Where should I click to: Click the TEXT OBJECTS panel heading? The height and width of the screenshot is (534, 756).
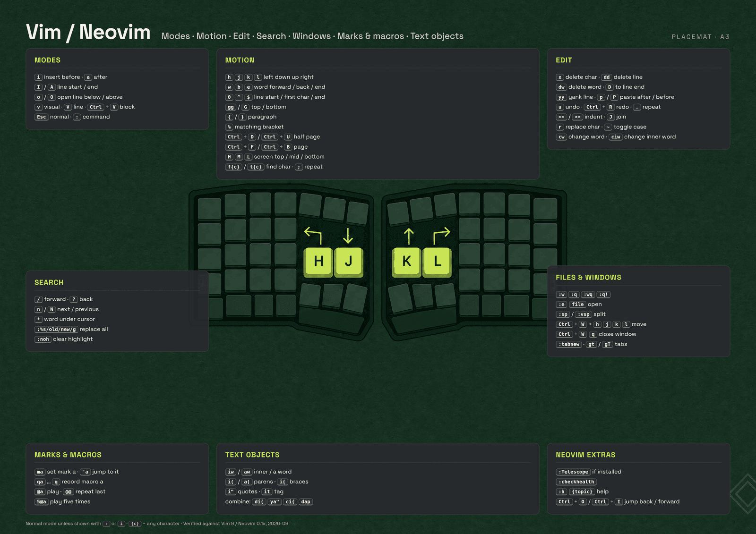click(252, 455)
